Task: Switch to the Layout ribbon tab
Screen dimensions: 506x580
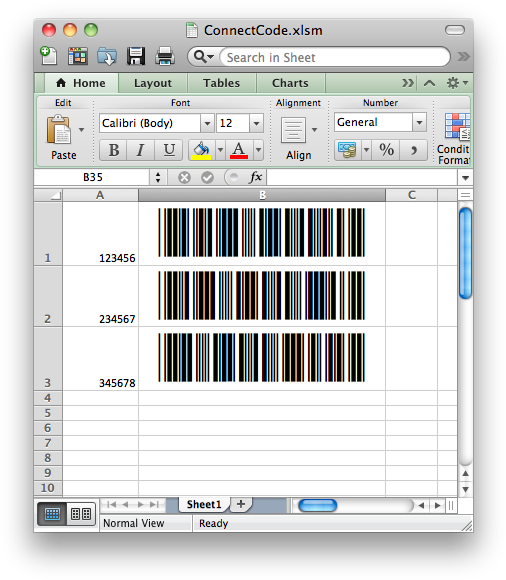Action: point(153,83)
